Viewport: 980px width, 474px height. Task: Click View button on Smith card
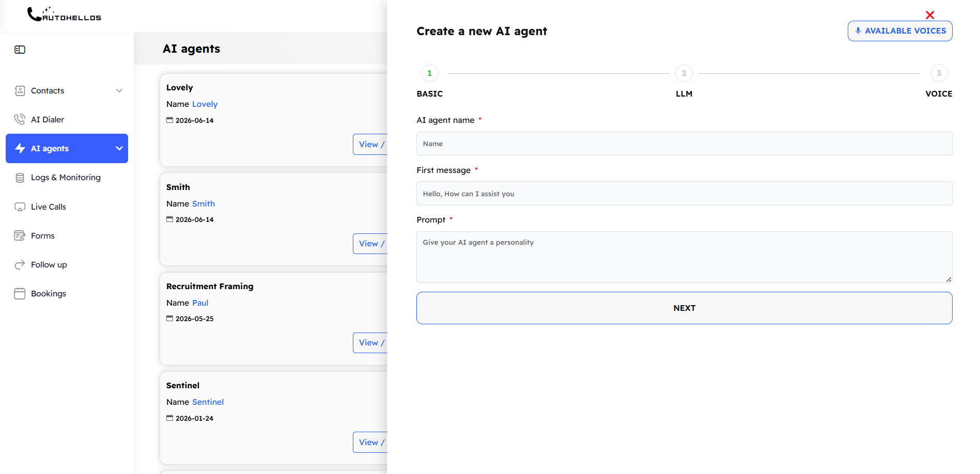pos(370,244)
